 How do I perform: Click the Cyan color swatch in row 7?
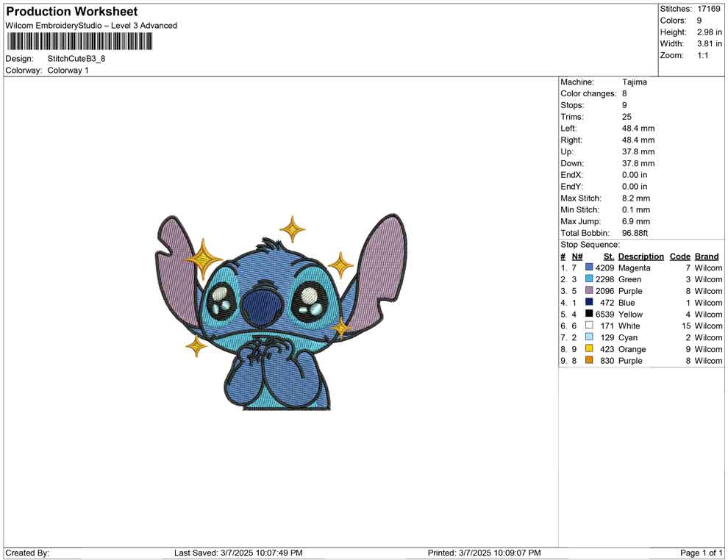point(589,337)
